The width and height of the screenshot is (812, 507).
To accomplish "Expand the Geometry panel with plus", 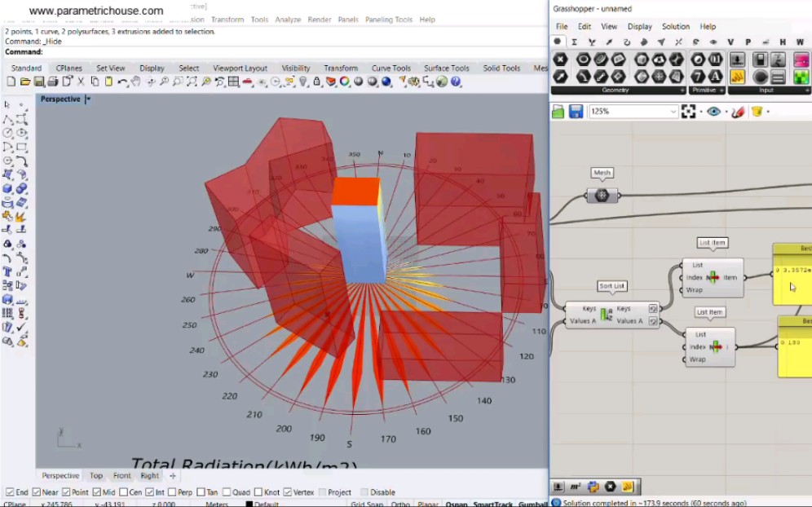I will point(681,90).
